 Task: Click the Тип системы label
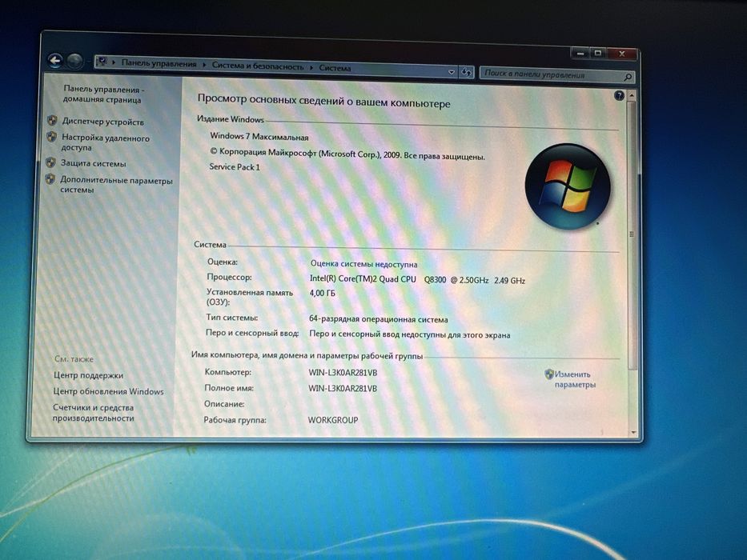[x=231, y=318]
